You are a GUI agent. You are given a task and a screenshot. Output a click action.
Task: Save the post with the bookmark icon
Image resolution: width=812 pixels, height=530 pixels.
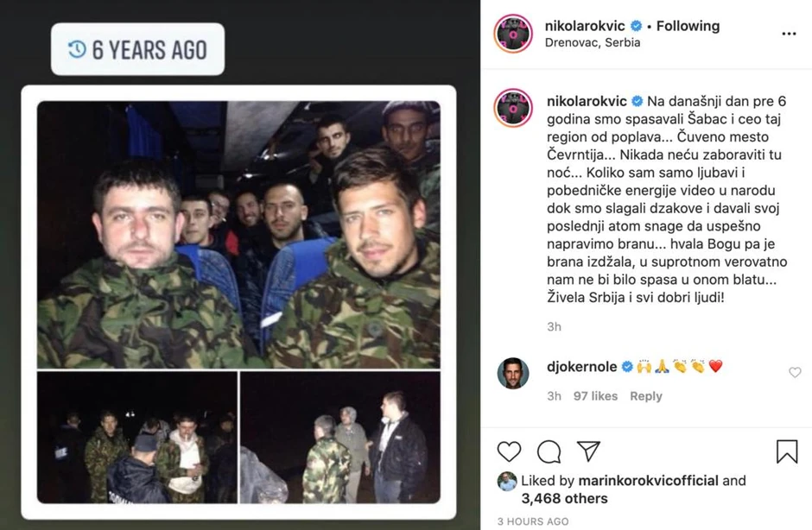tap(787, 451)
